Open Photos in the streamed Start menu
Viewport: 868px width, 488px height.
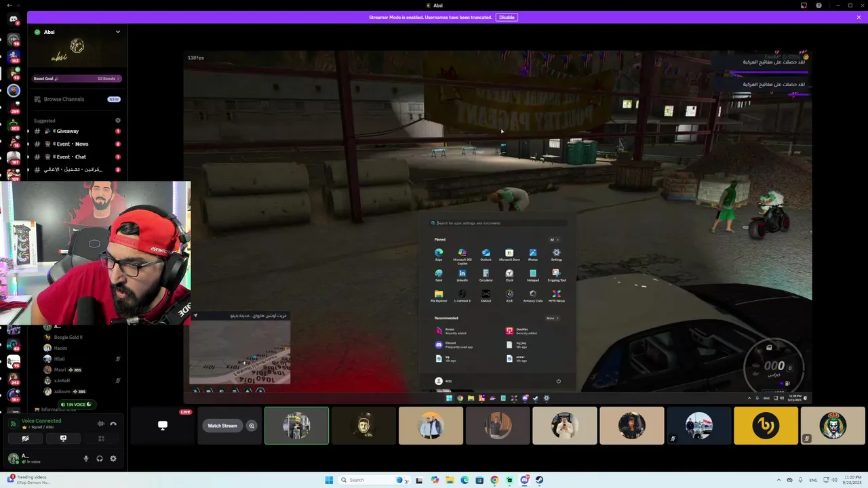pos(533,254)
